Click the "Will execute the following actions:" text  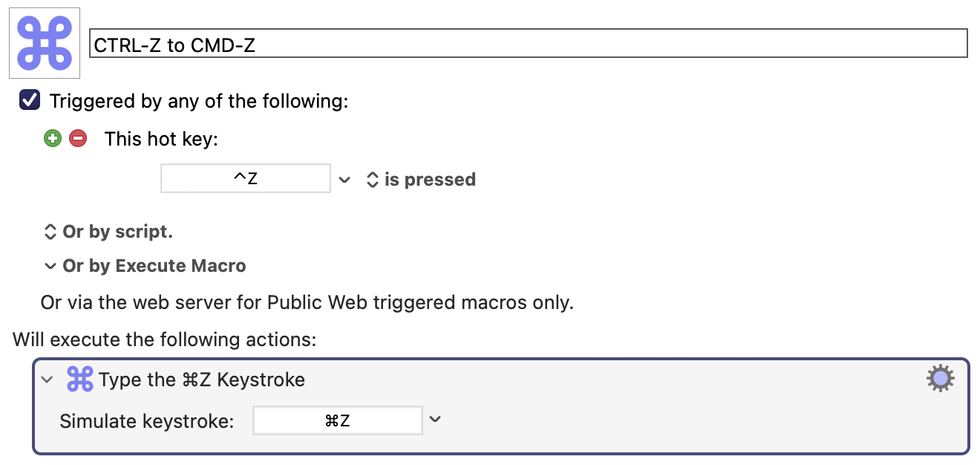165,340
